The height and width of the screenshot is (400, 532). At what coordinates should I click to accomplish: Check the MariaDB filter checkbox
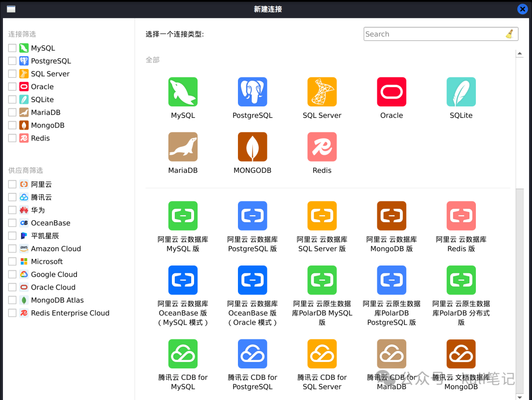pos(12,113)
